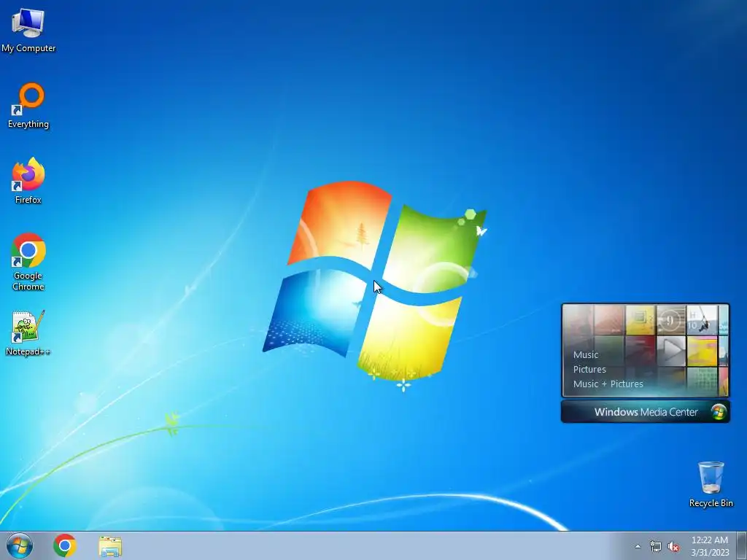Open the Windows Media Center gadget bar

[646, 412]
